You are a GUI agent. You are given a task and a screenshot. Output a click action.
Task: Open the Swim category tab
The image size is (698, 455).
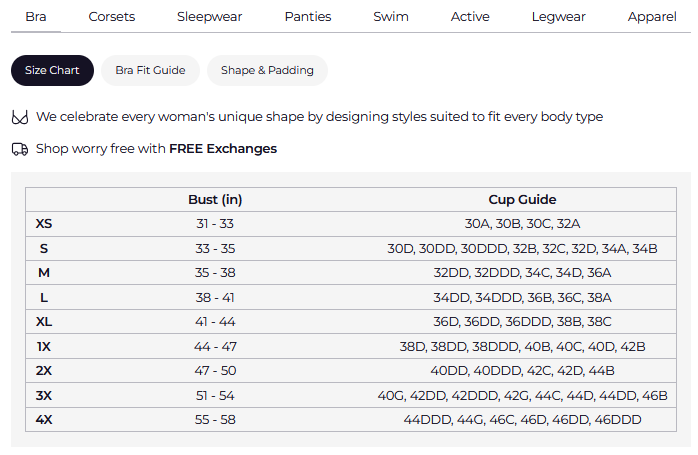pyautogui.click(x=391, y=17)
